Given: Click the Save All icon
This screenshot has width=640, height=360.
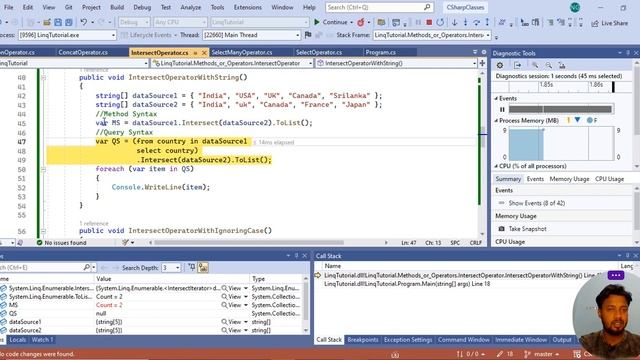Looking at the screenshot, I should [x=69, y=22].
